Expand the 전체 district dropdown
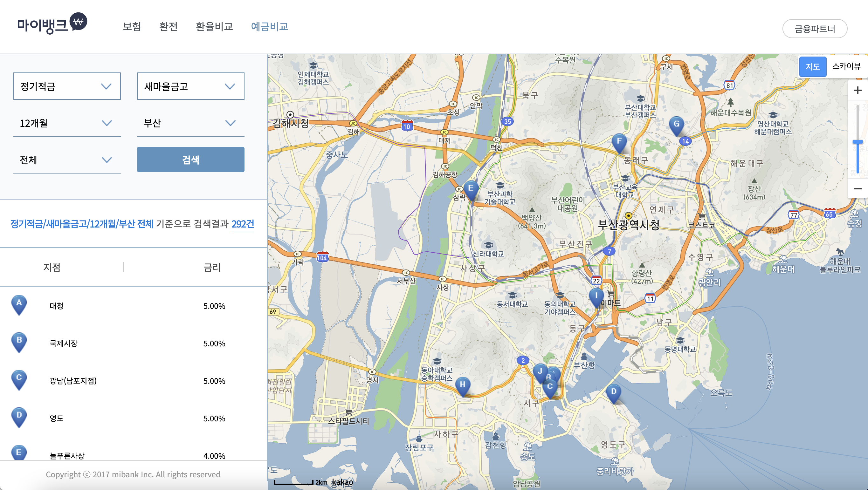 click(67, 160)
